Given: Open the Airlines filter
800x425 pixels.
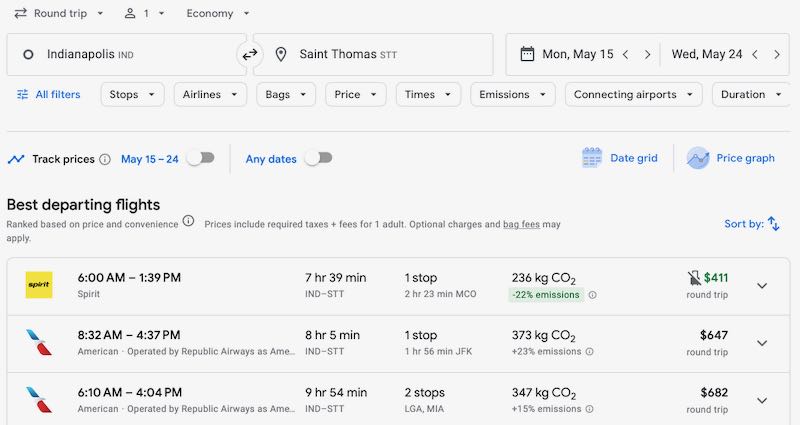Looking at the screenshot, I should coord(209,95).
